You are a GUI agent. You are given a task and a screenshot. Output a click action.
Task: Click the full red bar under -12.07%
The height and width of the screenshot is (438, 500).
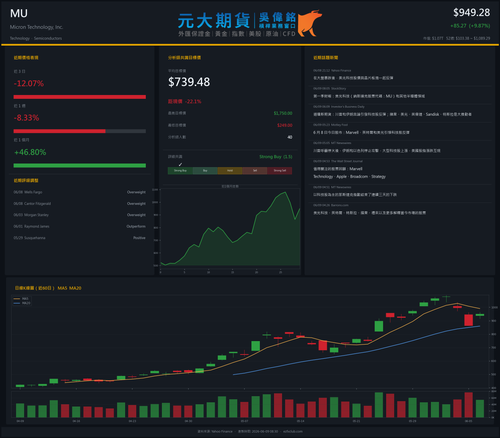(x=80, y=97)
